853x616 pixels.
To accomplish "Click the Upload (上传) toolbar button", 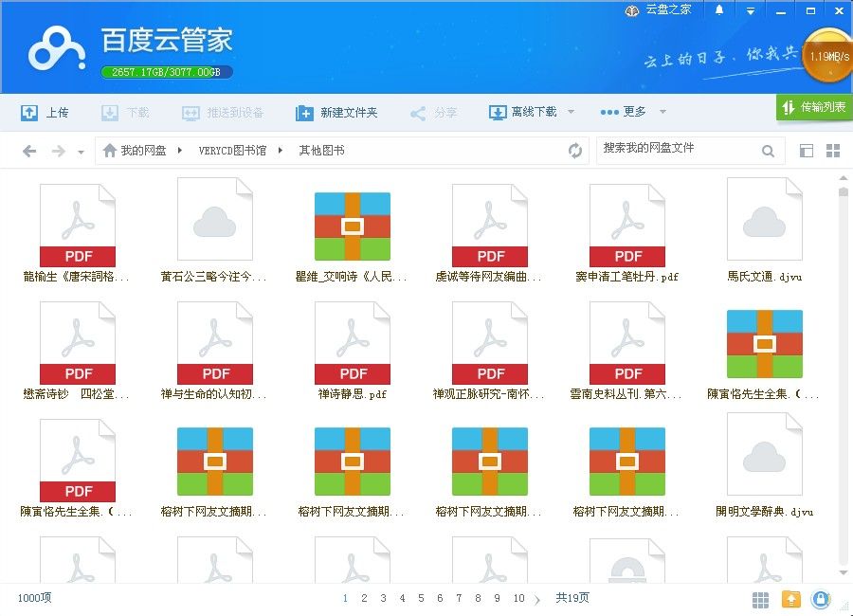I will point(45,113).
